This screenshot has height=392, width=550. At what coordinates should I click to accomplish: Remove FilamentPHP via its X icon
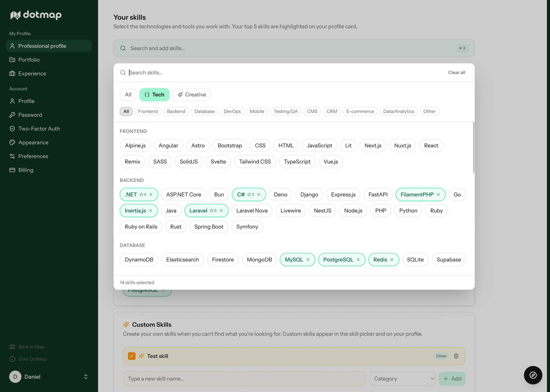(x=438, y=194)
